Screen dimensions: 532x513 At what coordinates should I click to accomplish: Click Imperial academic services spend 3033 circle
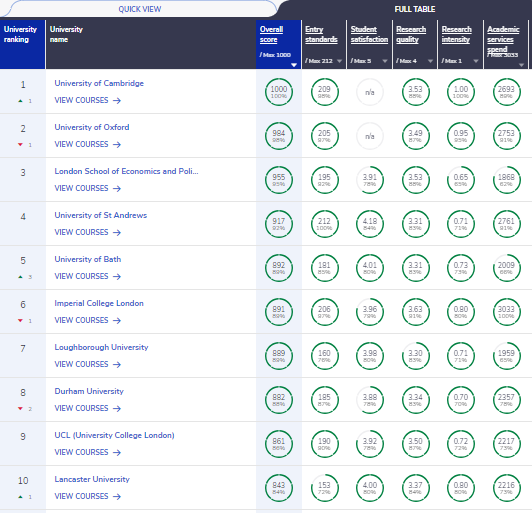pyautogui.click(x=506, y=312)
